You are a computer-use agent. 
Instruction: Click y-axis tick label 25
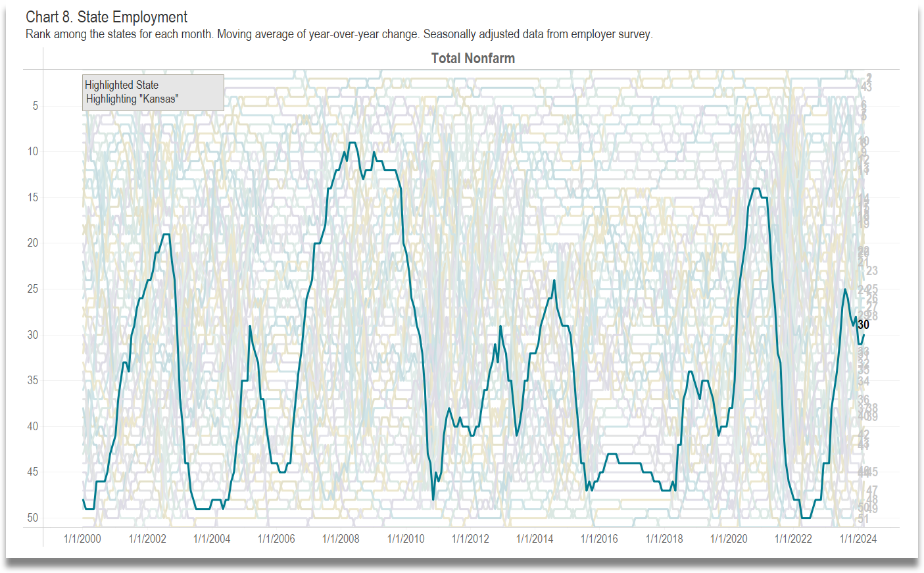33,289
